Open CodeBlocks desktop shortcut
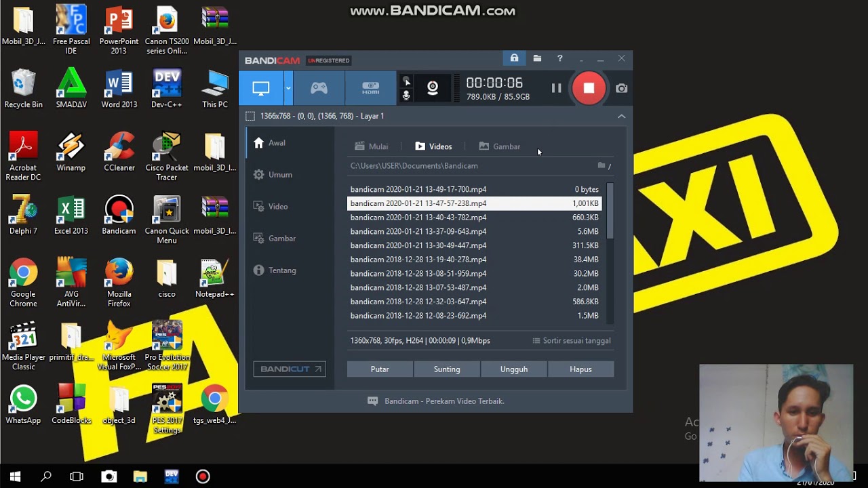The height and width of the screenshot is (488, 868). (71, 404)
